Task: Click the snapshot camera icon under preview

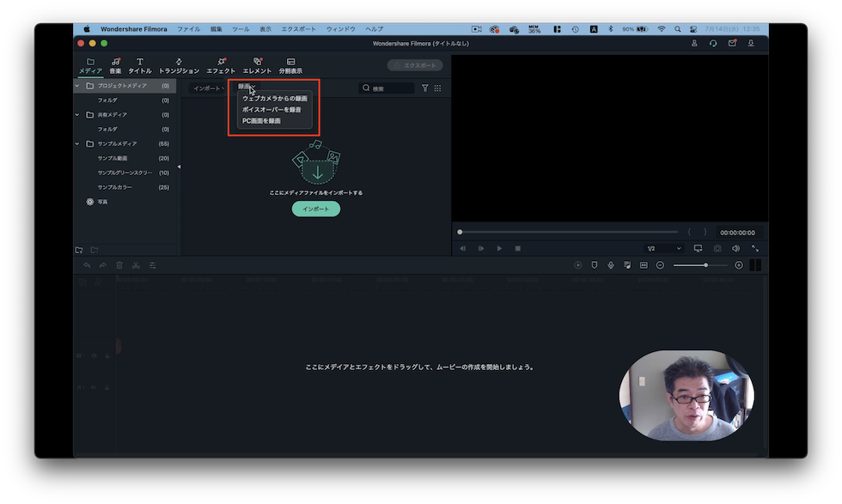Action: click(x=717, y=248)
